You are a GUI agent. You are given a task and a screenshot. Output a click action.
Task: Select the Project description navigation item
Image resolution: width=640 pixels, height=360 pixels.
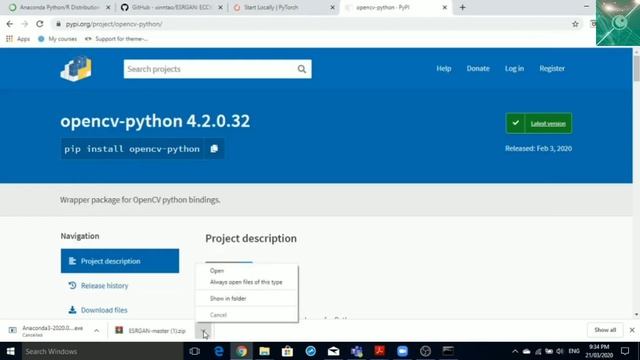120,261
